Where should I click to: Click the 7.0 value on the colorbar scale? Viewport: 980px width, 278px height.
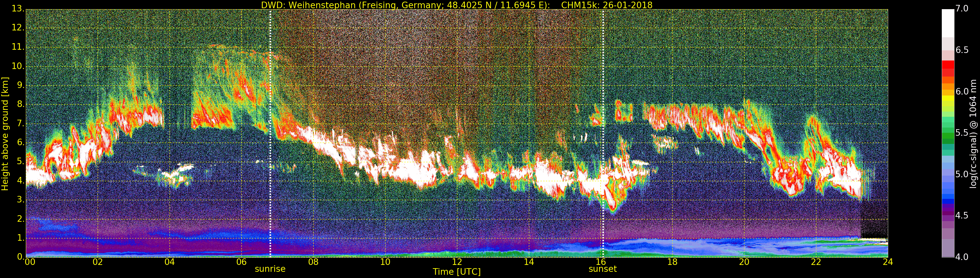click(x=962, y=9)
